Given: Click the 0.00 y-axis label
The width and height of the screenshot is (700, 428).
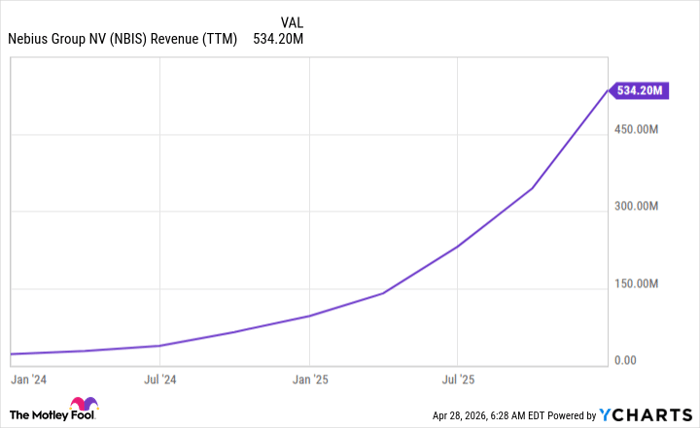Looking at the screenshot, I should tap(625, 361).
